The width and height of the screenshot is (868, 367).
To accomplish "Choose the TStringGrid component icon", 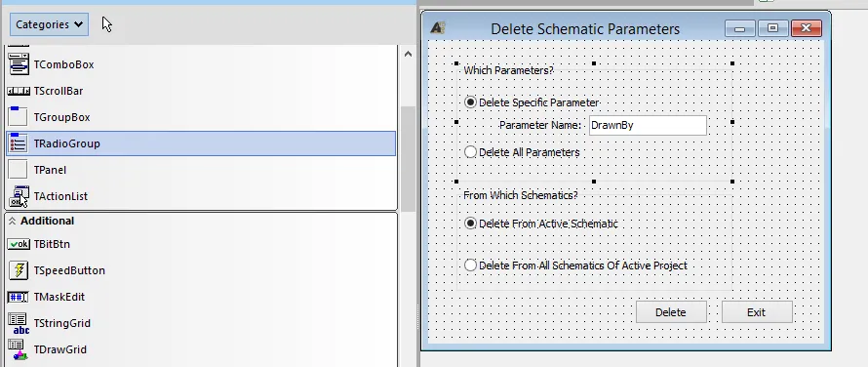I will tap(19, 323).
